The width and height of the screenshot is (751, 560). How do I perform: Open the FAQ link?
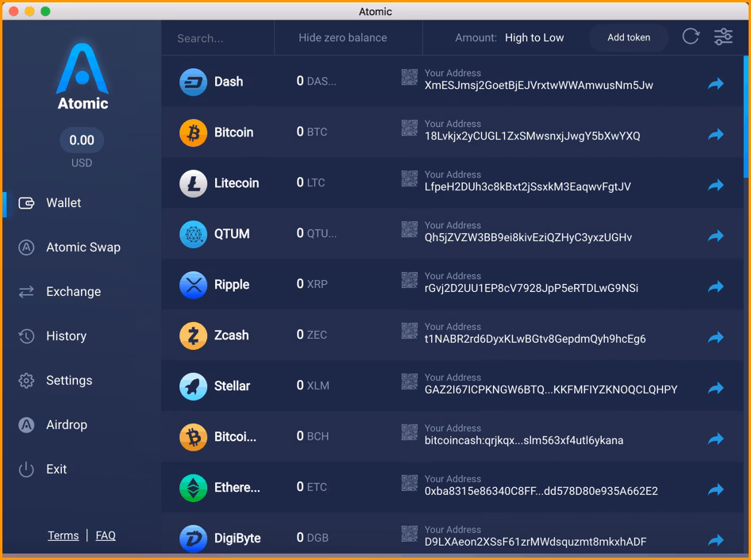point(106,535)
